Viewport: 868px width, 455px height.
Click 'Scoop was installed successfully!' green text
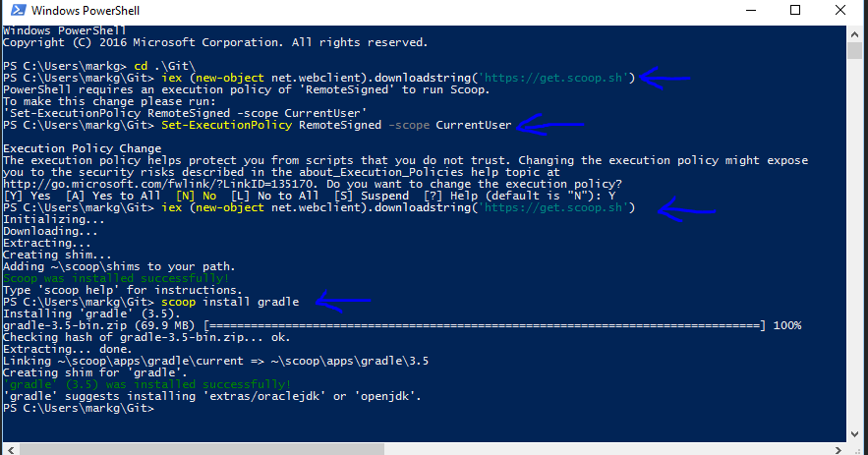coord(116,278)
